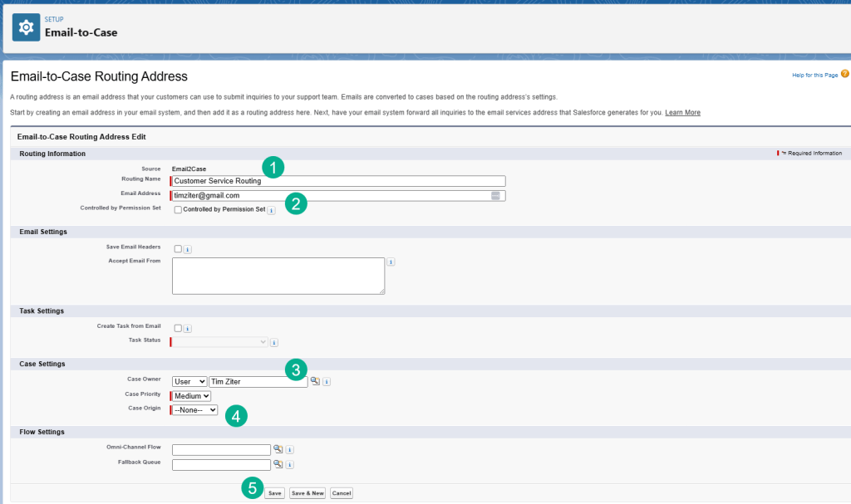Open the Learn More link

(682, 113)
